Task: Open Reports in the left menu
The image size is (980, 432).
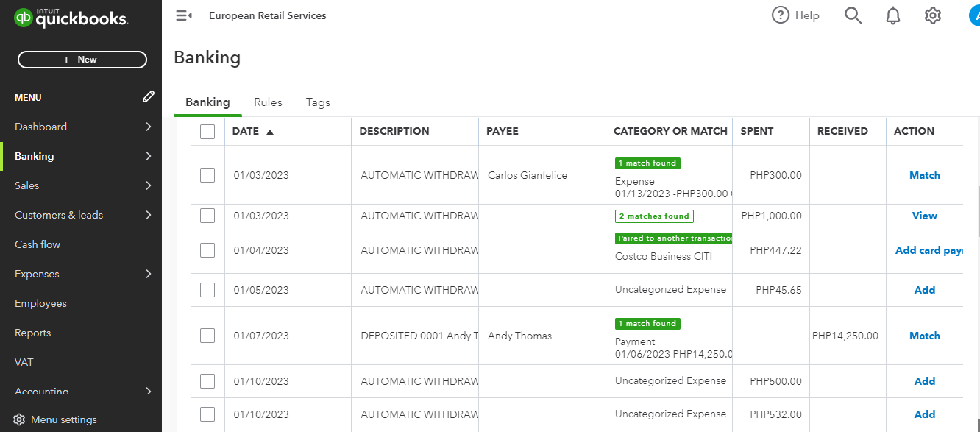Action: (33, 333)
